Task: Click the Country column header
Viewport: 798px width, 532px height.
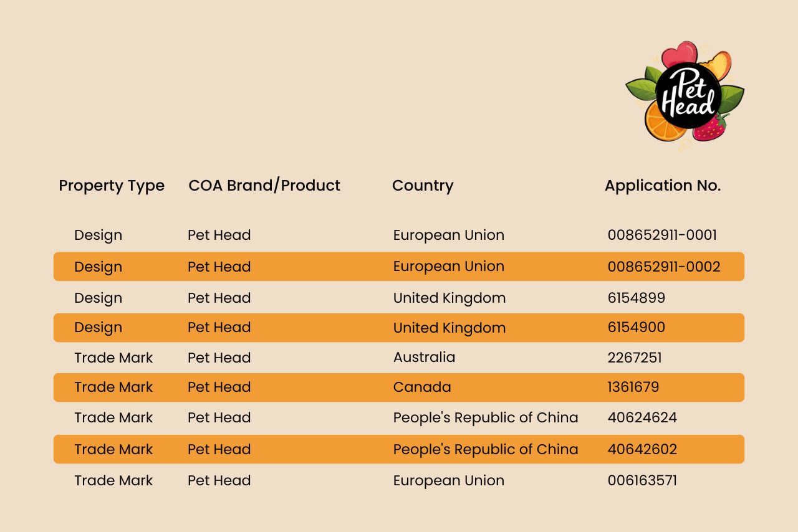Action: pos(423,186)
